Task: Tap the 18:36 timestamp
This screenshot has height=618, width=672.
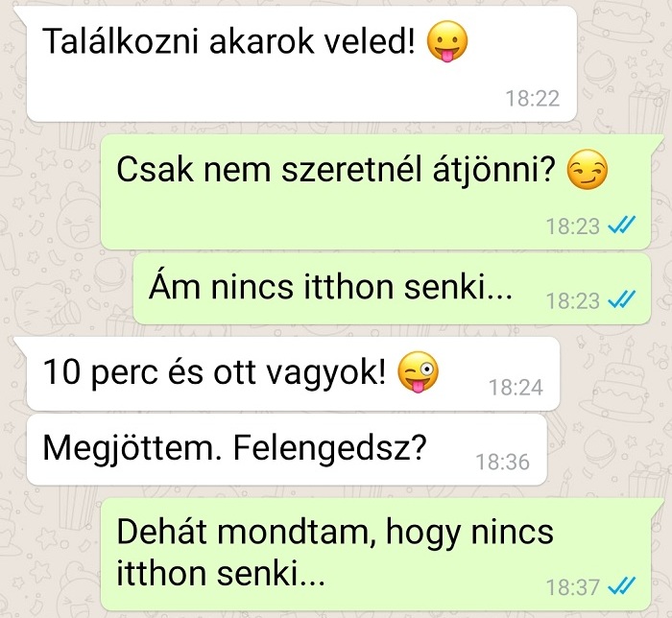Action: [503, 463]
